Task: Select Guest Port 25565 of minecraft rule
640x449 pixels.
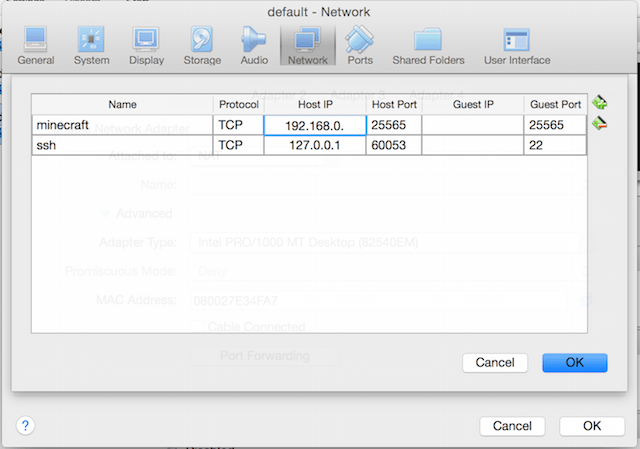Action: pyautogui.click(x=555, y=125)
